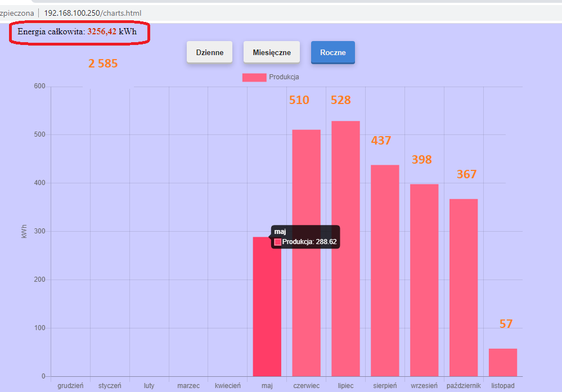Open the Dzienne daily chart view

[210, 52]
